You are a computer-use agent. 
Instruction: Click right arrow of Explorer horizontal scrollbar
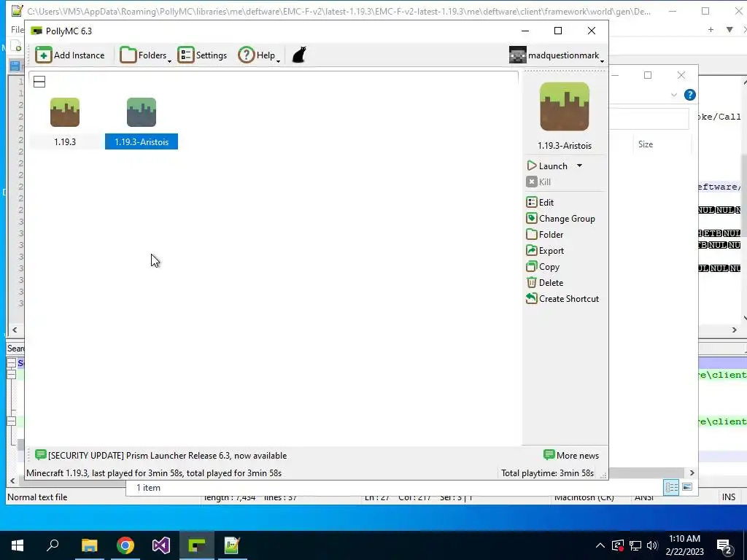pos(692,472)
